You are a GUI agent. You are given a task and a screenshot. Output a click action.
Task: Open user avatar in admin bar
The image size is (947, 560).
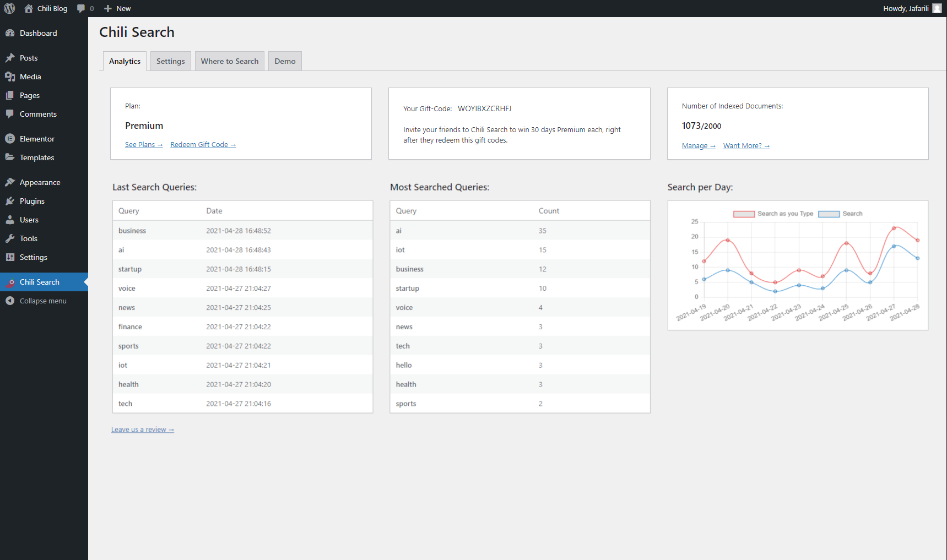pyautogui.click(x=937, y=8)
